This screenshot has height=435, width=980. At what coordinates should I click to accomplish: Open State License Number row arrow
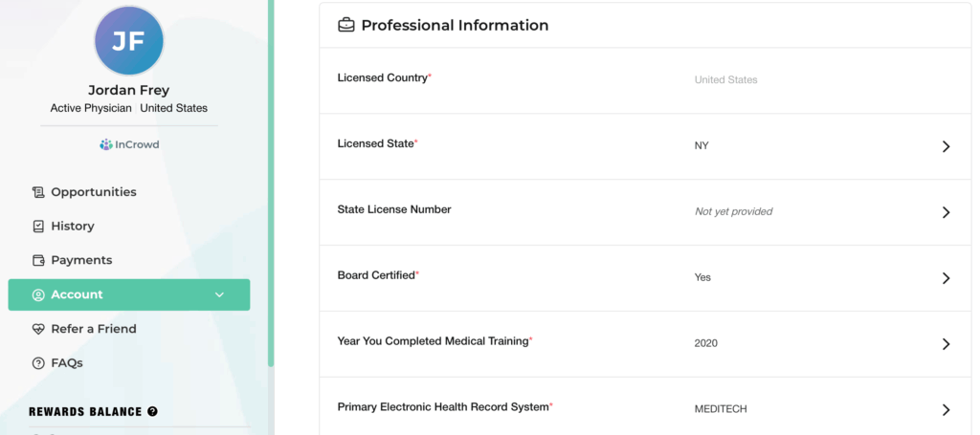pos(946,212)
